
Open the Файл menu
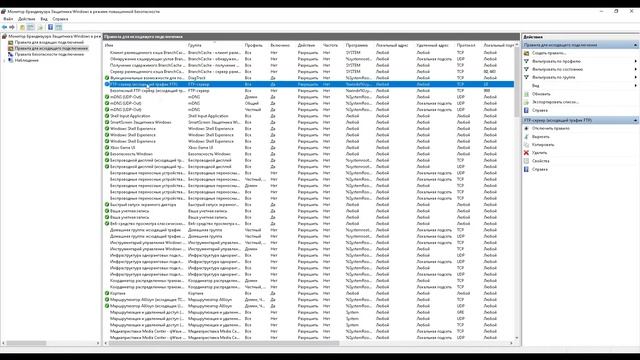click(8, 19)
